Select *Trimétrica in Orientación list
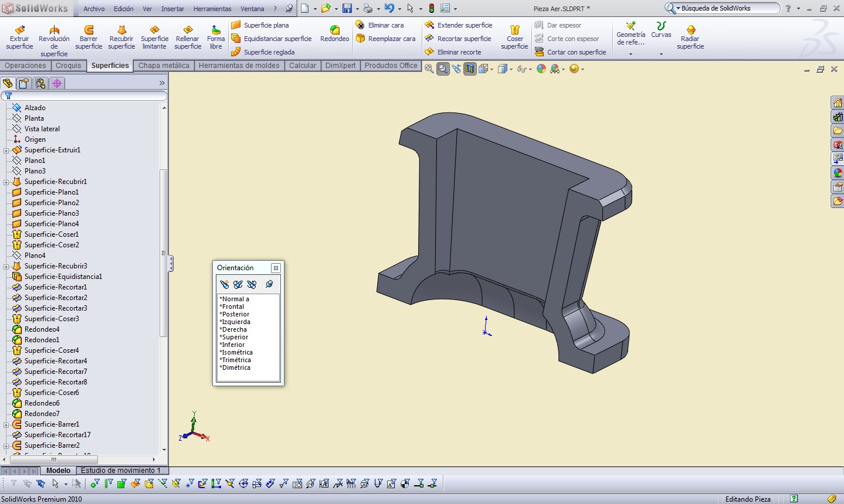 coord(235,360)
